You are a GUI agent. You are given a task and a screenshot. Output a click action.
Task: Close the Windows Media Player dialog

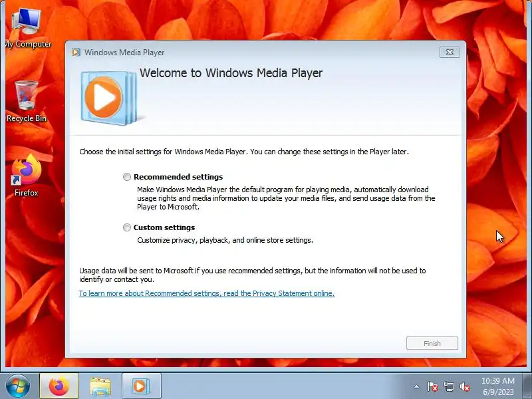pyautogui.click(x=450, y=53)
